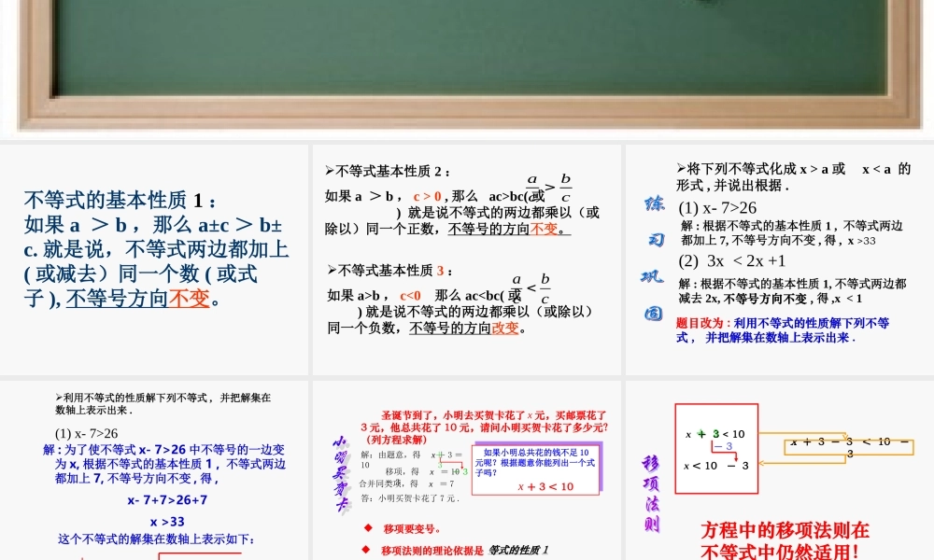
Task: Click the red diamond bullet beside 移项要变号
Action: point(369,528)
